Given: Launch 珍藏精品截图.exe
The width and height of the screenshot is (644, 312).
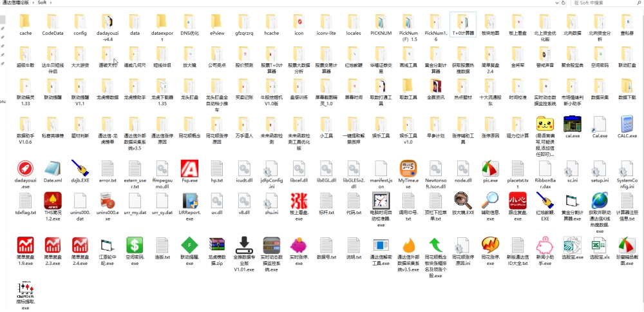Looking at the screenshot, I should pyautogui.click(x=627, y=245).
